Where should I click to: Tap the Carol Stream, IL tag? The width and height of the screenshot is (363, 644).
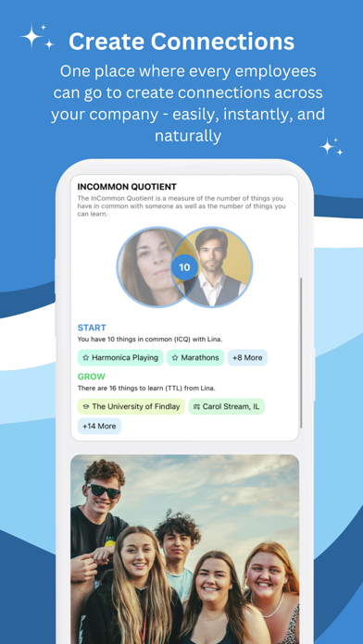(x=227, y=406)
